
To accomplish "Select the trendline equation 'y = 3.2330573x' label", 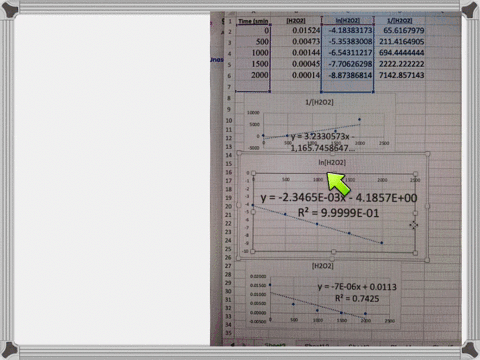I will (323, 142).
